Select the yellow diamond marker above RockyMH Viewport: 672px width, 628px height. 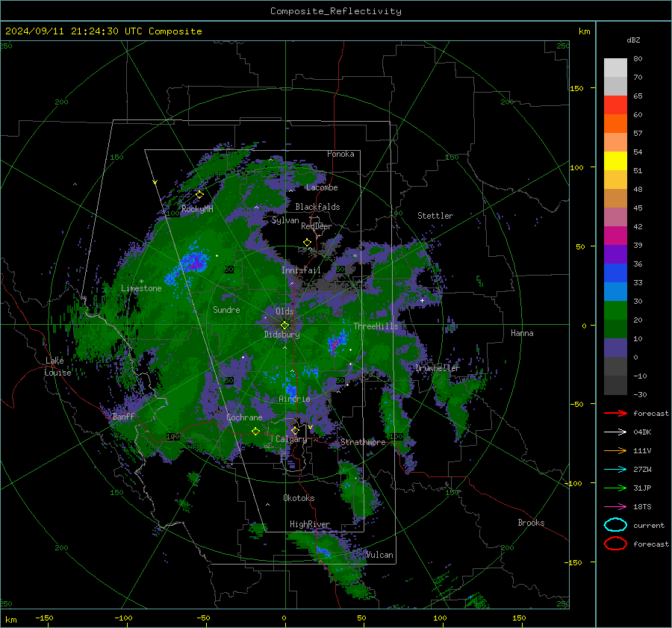tap(199, 195)
